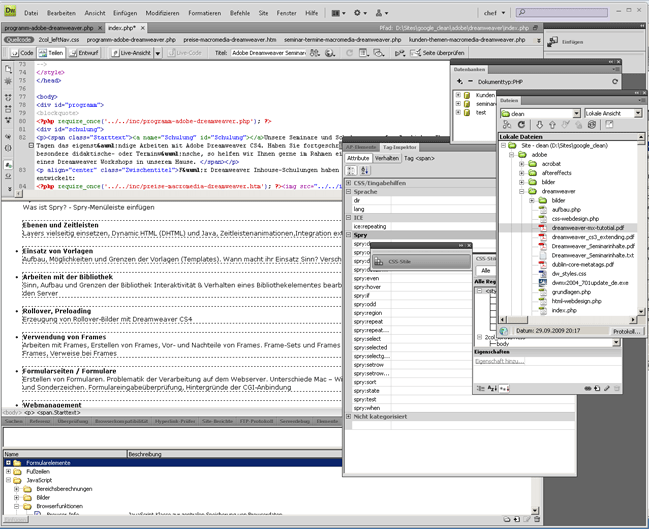Image resolution: width=649 pixels, height=529 pixels.
Task: Toggle Live-Ansicht mode
Action: tap(132, 53)
